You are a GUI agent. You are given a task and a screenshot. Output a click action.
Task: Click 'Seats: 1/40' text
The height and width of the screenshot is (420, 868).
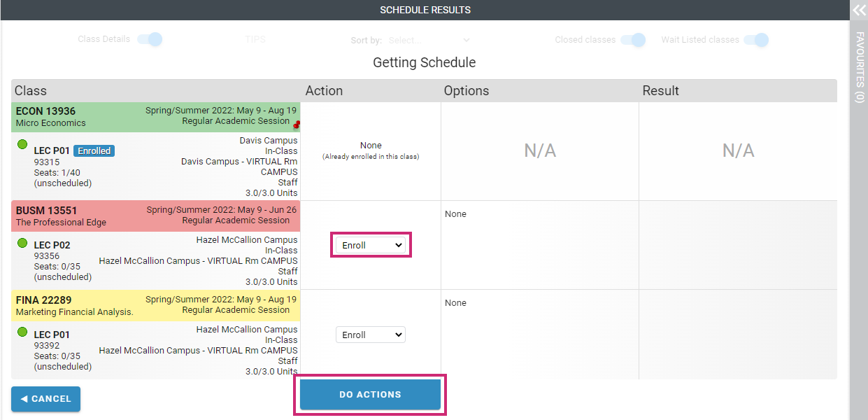pos(57,172)
